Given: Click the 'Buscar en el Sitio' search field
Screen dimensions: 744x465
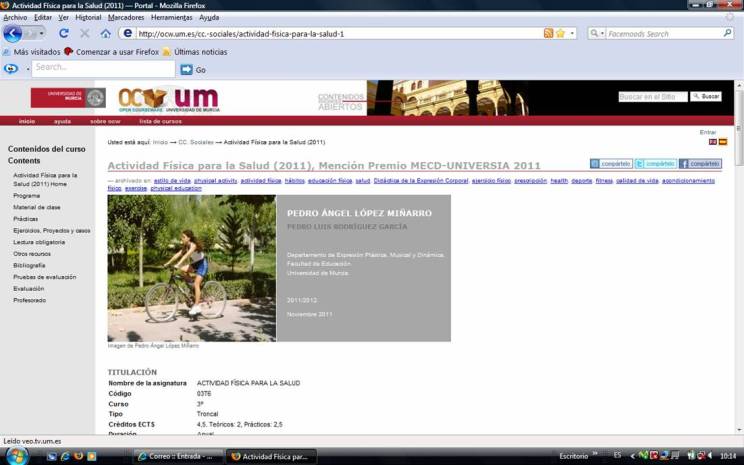Looking at the screenshot, I should click(653, 97).
